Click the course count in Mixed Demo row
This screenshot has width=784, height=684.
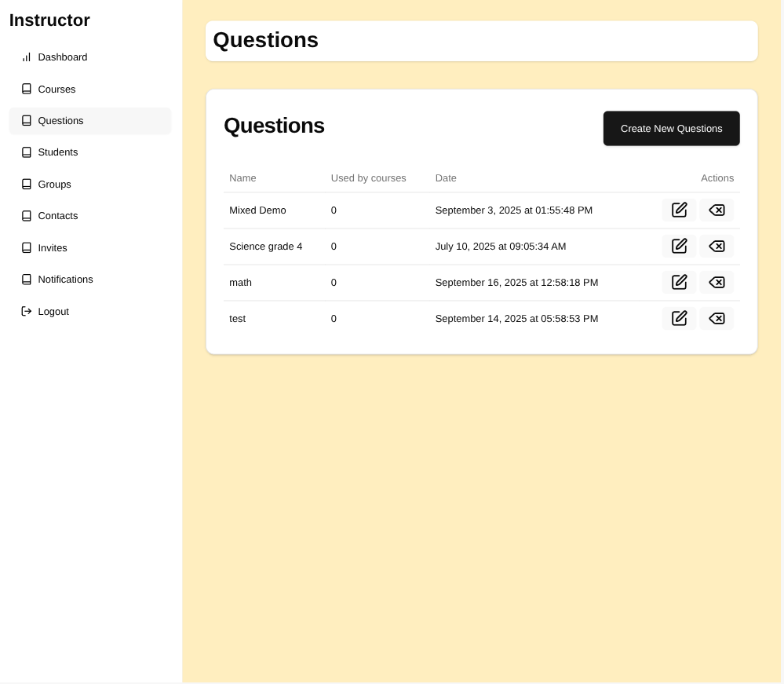click(x=335, y=210)
